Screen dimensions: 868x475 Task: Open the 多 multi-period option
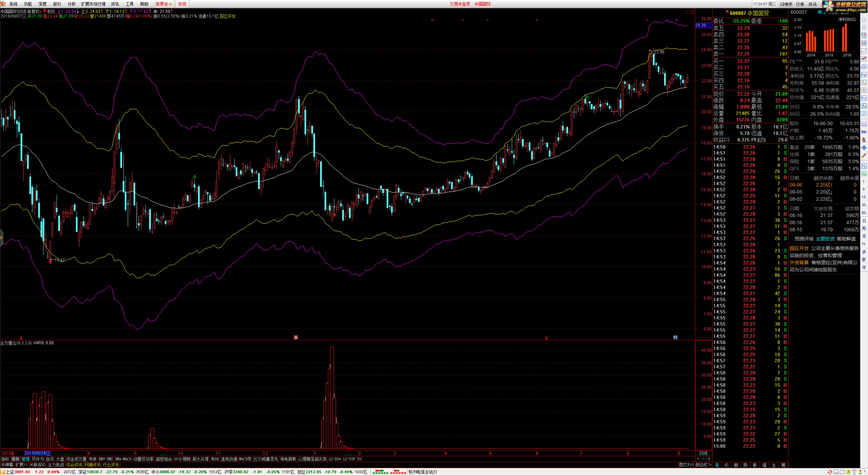click(x=864, y=252)
